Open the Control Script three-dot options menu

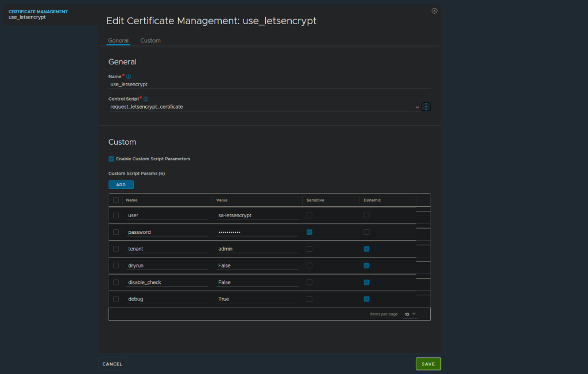(426, 107)
